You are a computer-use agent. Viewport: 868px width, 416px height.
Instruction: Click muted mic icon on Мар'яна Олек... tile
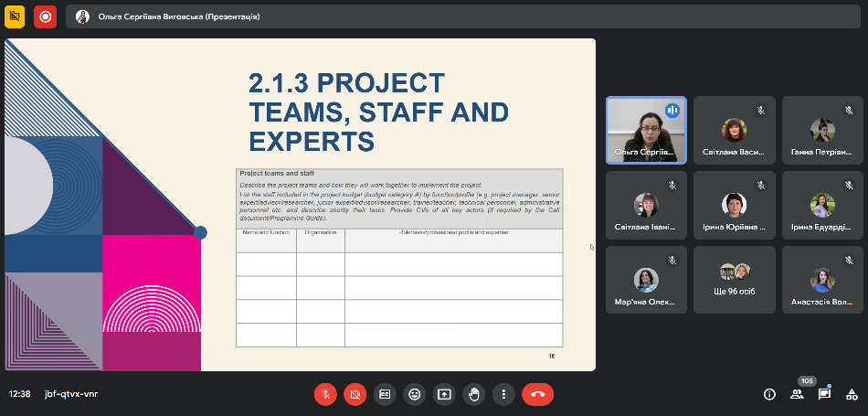click(x=672, y=260)
